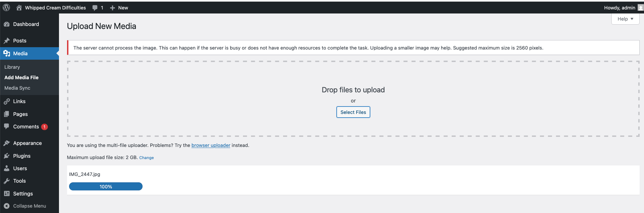644x213 pixels.
Task: Open Media Sync in the Media submenu
Action: (x=17, y=88)
